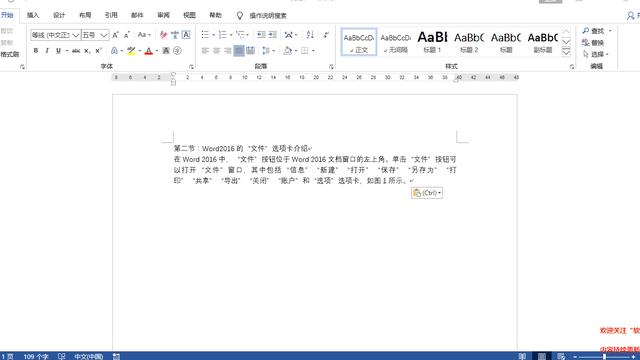The width and height of the screenshot is (640, 360).
Task: Click the Shading paint bucket icon
Action: pyautogui.click(x=288, y=51)
